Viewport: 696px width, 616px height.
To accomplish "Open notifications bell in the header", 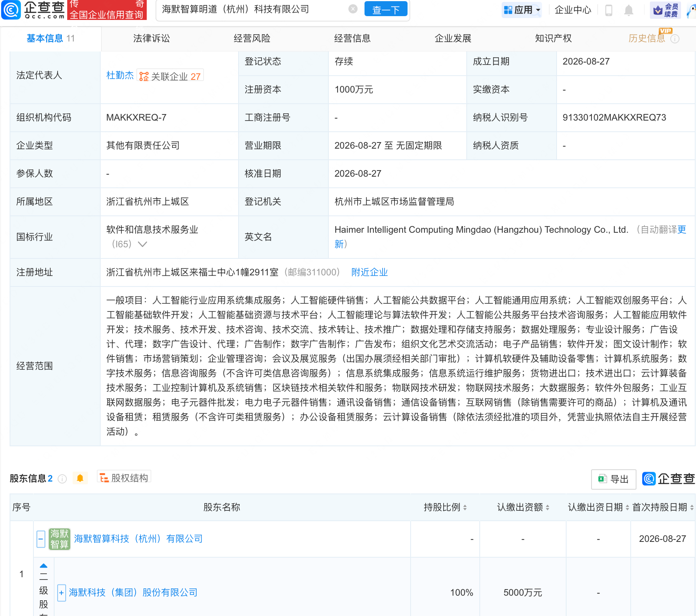I will pyautogui.click(x=629, y=10).
